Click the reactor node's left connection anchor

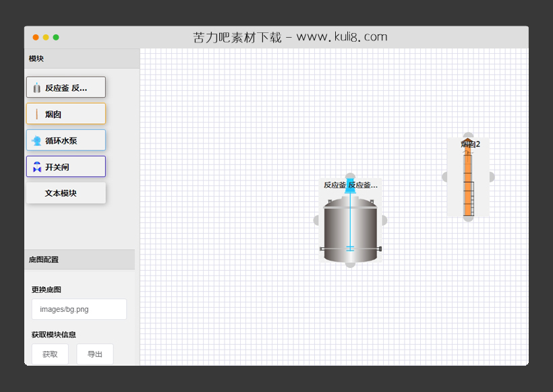pos(316,220)
